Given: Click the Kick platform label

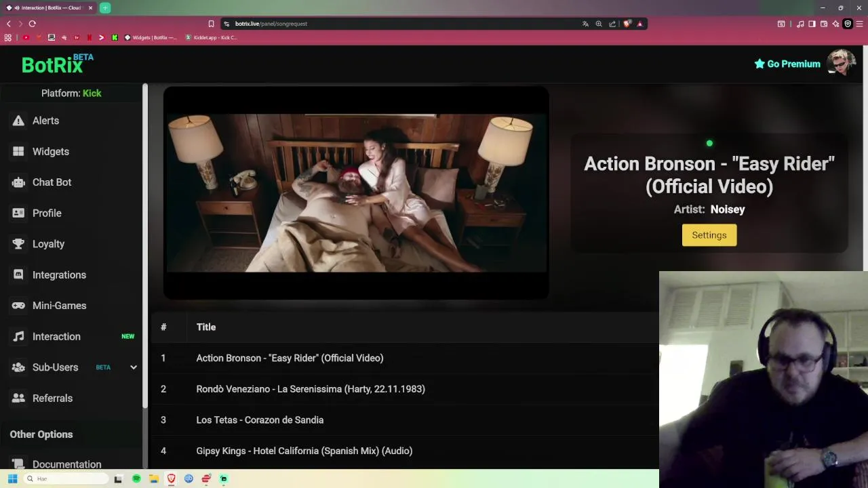Looking at the screenshot, I should pos(92,93).
